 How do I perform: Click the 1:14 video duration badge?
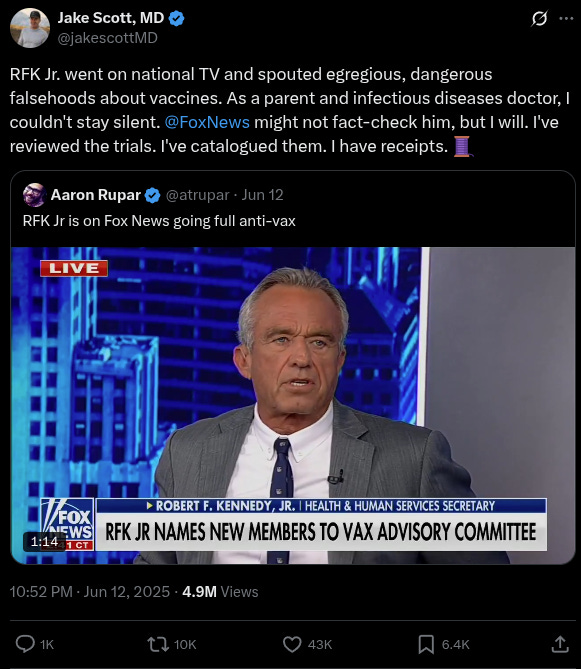pyautogui.click(x=44, y=542)
